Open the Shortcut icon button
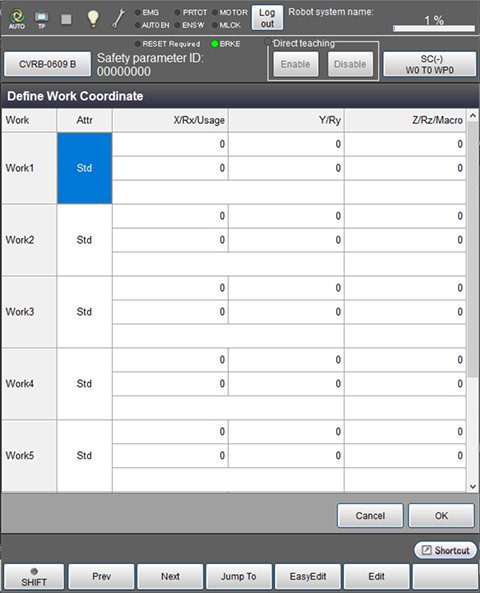This screenshot has width=480, height=593. tap(445, 550)
